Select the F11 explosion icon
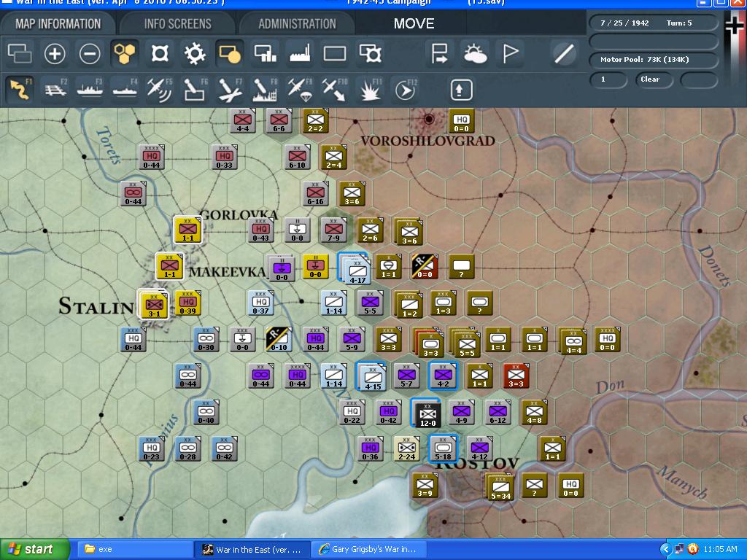The width and height of the screenshot is (747, 560). pyautogui.click(x=370, y=90)
